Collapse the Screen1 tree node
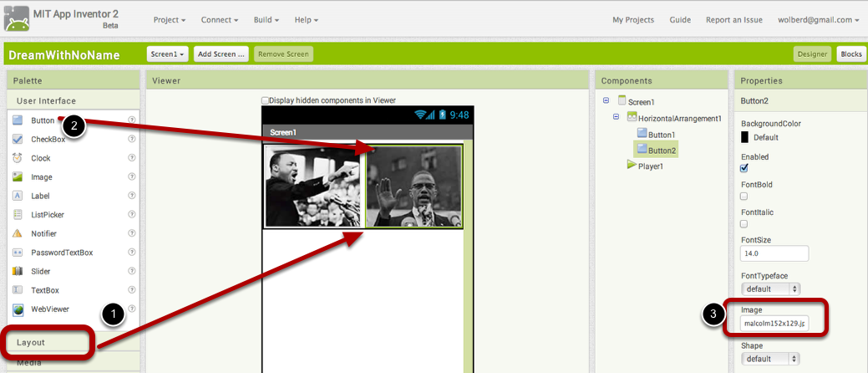Viewport: 868px width, 373px height. coord(606,101)
